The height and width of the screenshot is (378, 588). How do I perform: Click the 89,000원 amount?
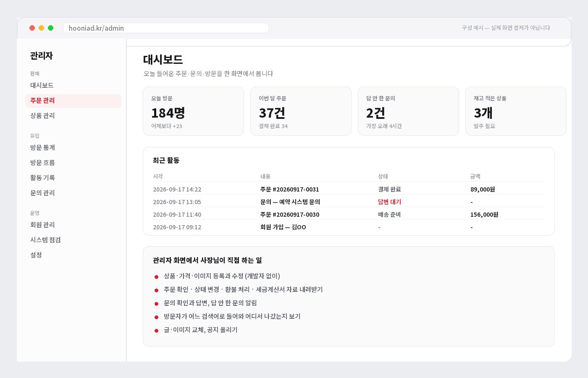483,189
